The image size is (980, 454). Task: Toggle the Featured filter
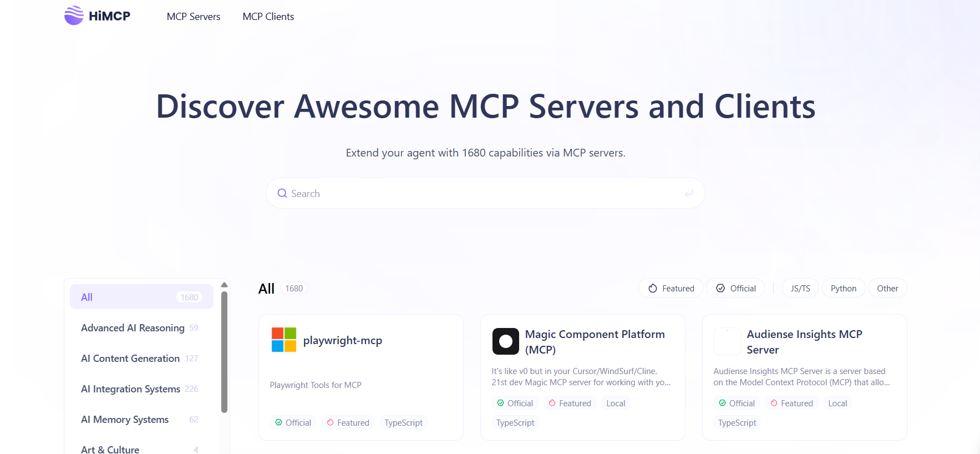[x=671, y=288]
